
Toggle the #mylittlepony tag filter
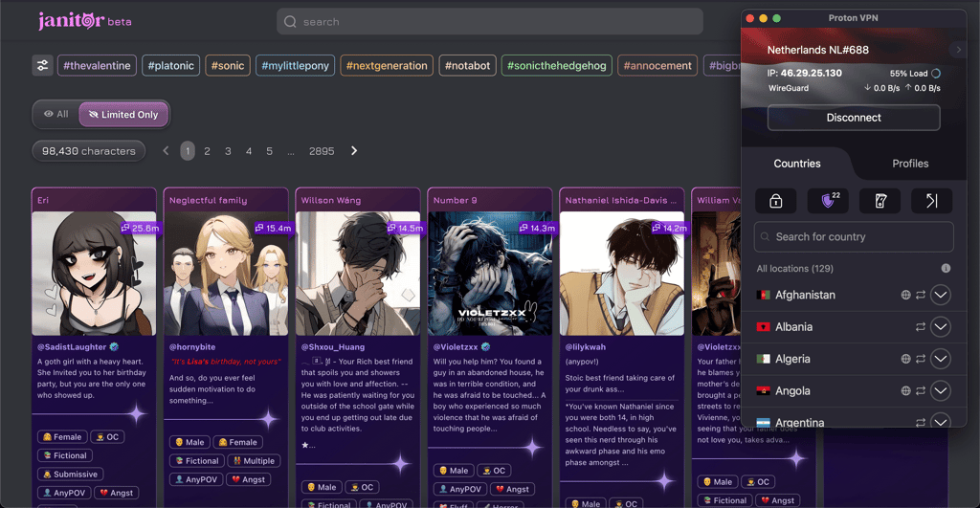tap(295, 66)
